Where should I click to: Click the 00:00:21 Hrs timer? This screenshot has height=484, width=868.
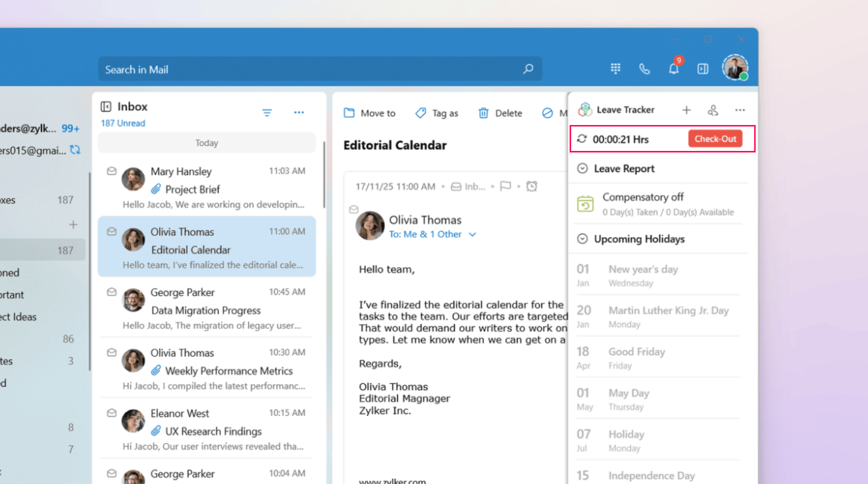click(621, 139)
